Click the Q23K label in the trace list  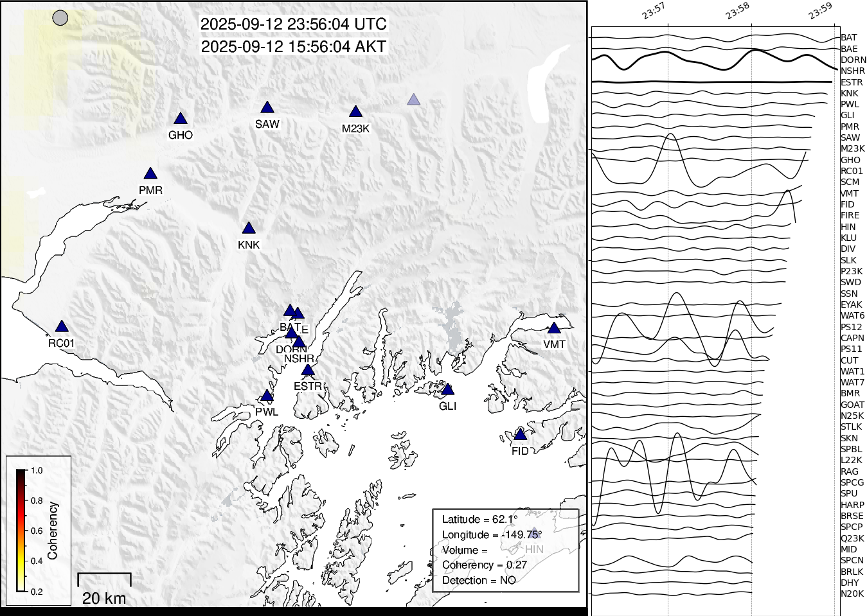(852, 539)
